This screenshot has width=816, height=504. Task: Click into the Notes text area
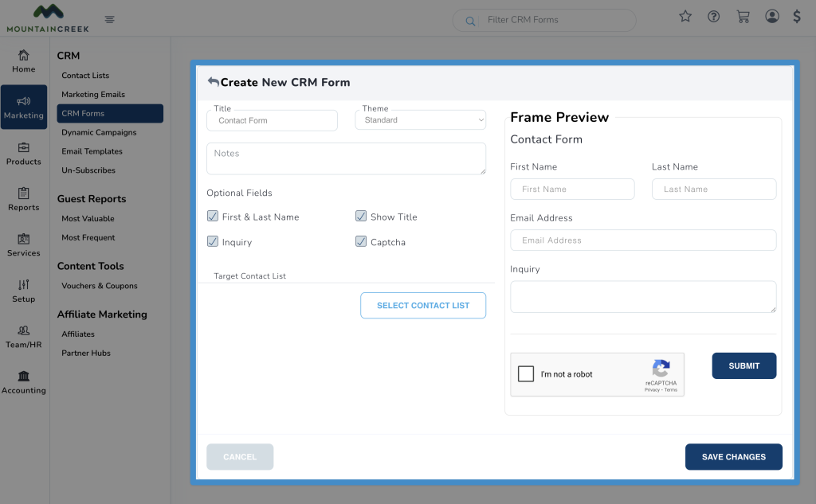tap(346, 158)
